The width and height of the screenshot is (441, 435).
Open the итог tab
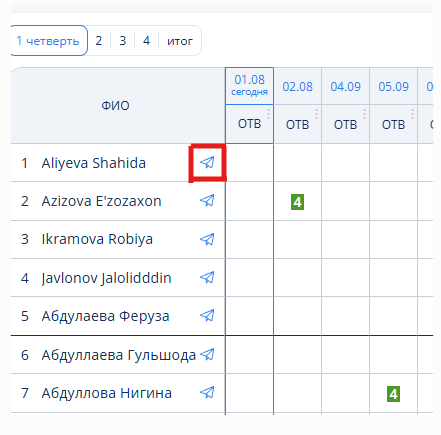point(180,41)
